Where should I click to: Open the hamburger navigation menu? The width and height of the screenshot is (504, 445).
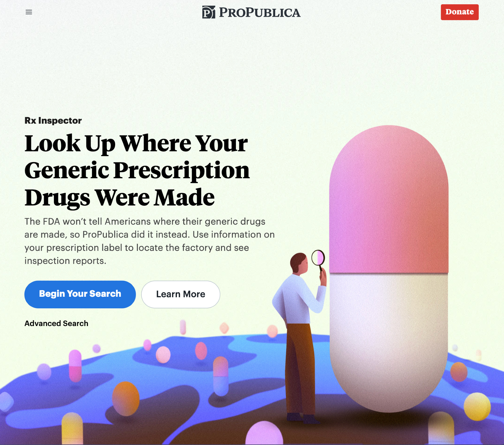click(29, 12)
